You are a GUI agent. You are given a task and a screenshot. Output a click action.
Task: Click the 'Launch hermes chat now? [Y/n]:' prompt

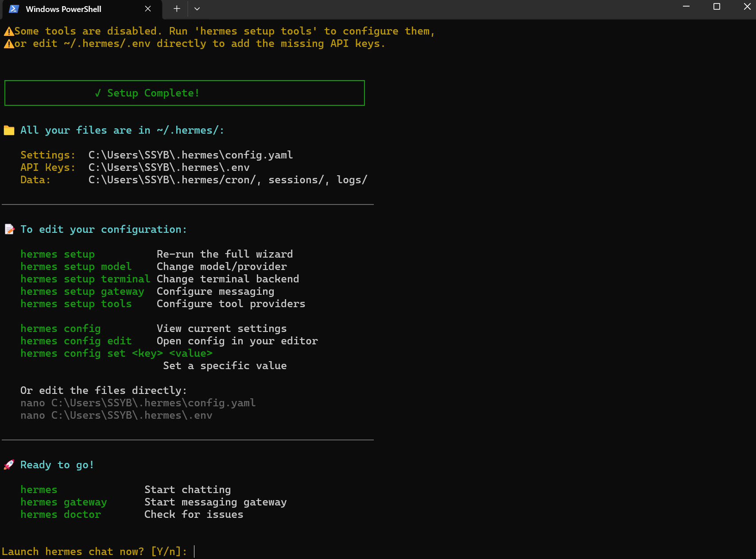(x=94, y=552)
